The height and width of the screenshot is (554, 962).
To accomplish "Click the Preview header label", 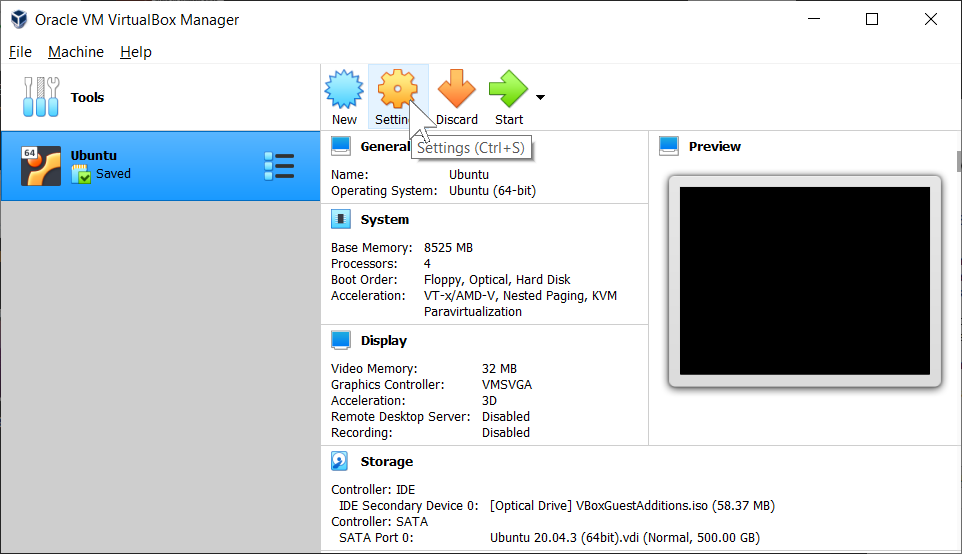I will (x=715, y=147).
